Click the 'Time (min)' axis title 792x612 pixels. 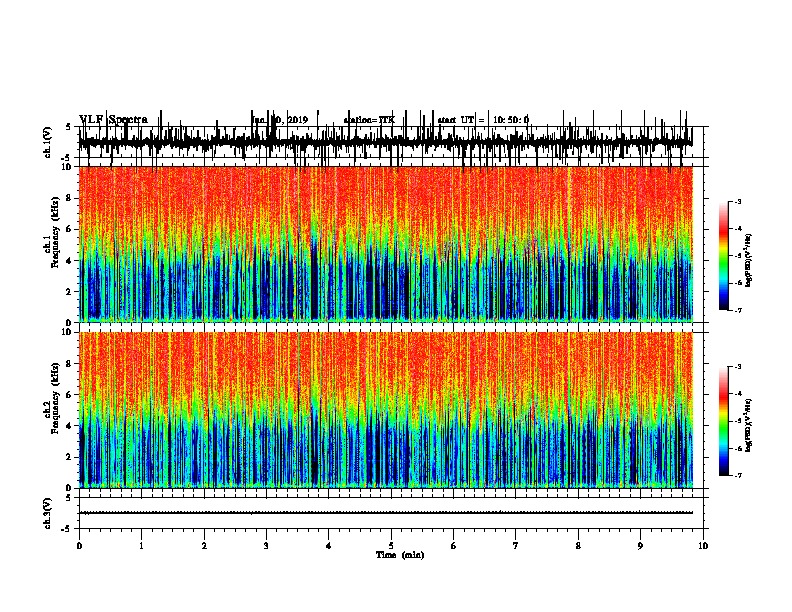pos(400,555)
